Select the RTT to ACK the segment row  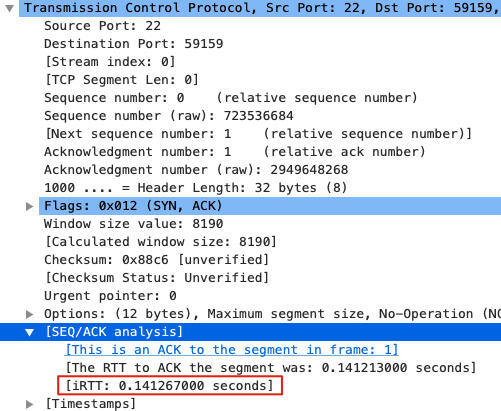pyautogui.click(x=271, y=368)
